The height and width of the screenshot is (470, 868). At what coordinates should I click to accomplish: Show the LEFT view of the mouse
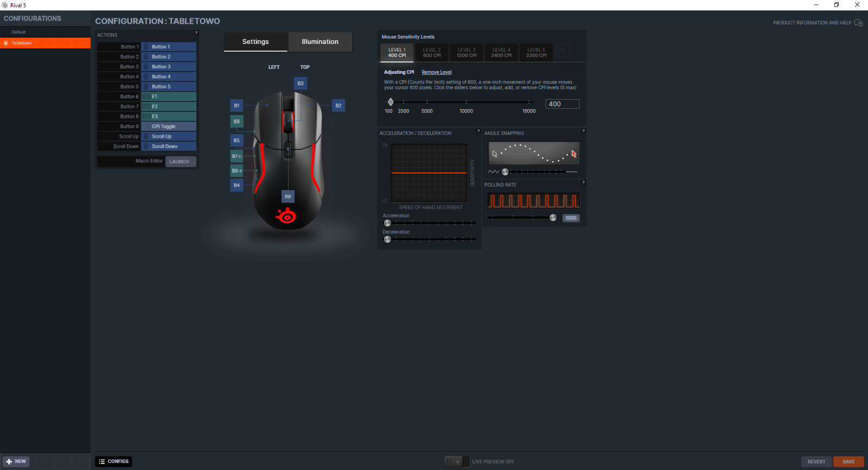(274, 67)
